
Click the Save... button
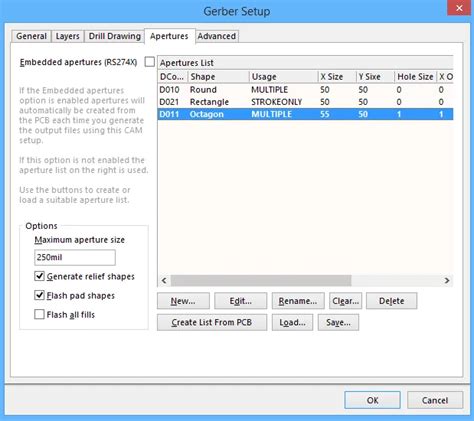[x=338, y=322]
